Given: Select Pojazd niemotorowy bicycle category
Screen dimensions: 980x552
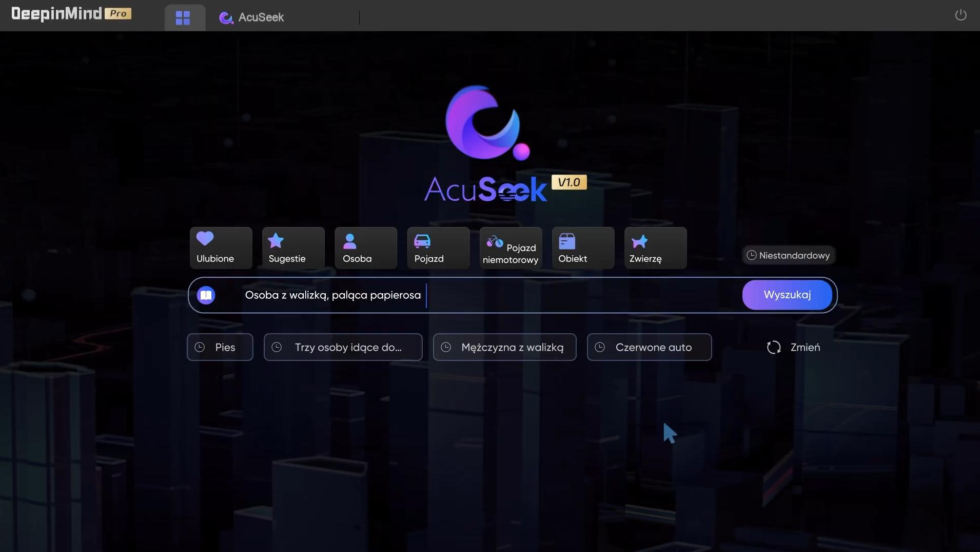Looking at the screenshot, I should (511, 248).
